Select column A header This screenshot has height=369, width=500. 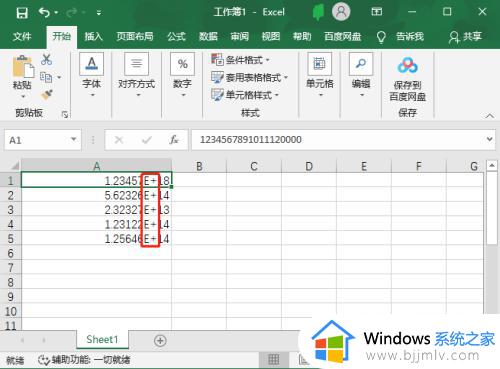pyautogui.click(x=97, y=166)
